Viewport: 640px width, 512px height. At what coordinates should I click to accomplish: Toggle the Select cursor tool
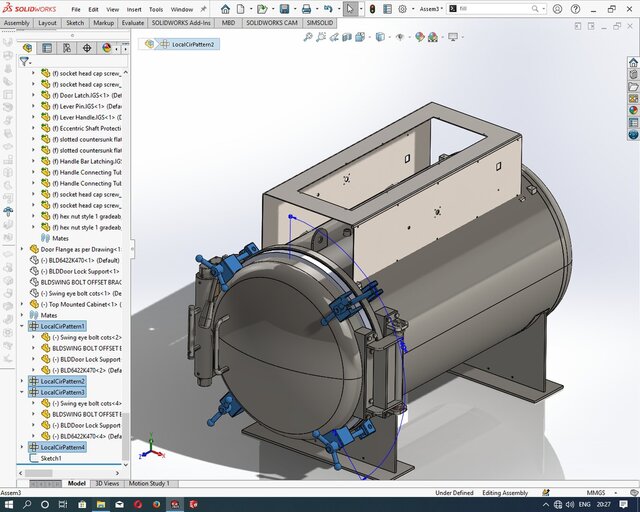pos(351,8)
